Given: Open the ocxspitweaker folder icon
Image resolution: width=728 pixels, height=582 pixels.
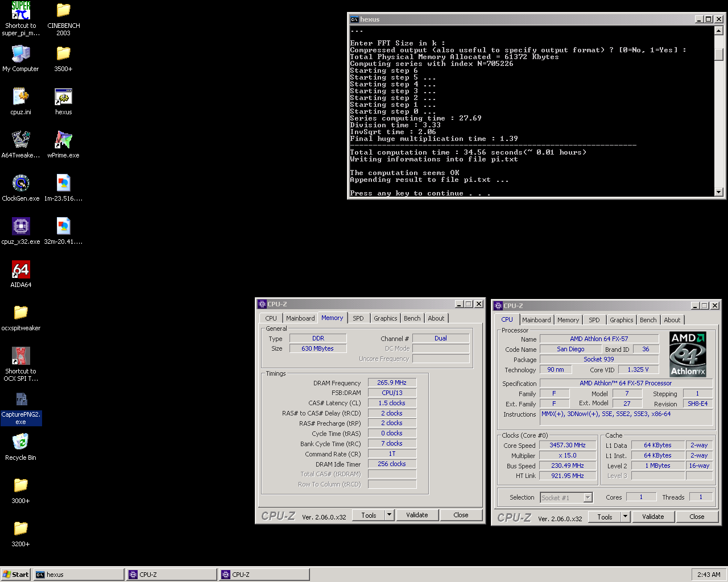Looking at the screenshot, I should 20,313.
